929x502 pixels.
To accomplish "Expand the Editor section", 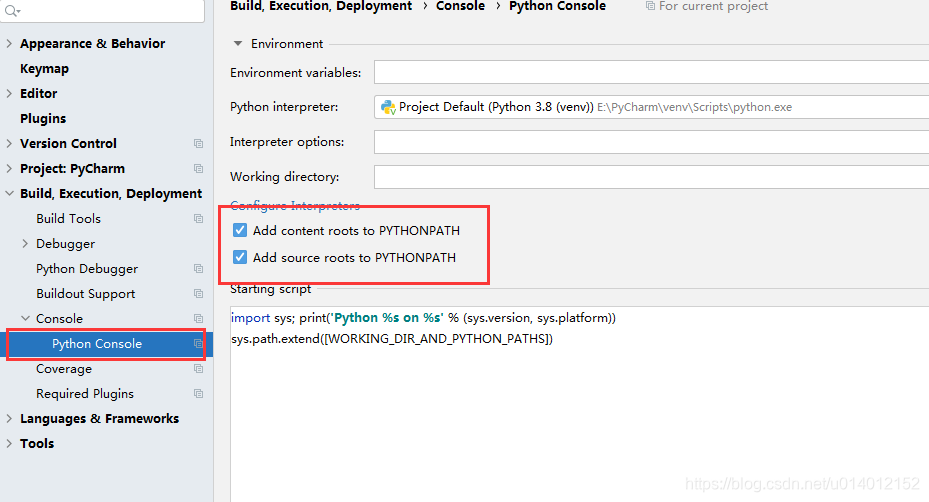I will pyautogui.click(x=9, y=93).
